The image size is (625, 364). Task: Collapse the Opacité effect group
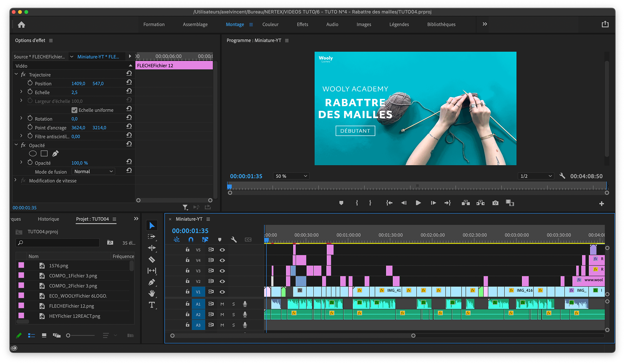tap(16, 145)
